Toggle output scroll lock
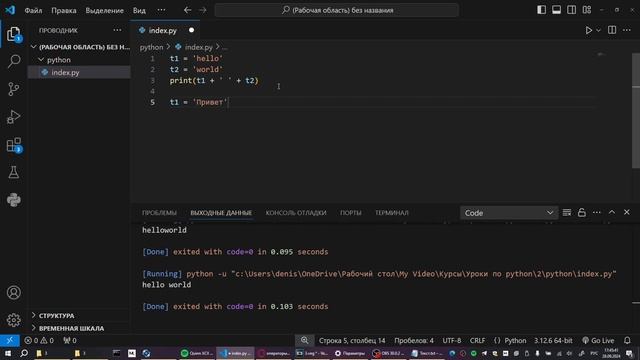The image size is (640, 360). pyautogui.click(x=582, y=213)
